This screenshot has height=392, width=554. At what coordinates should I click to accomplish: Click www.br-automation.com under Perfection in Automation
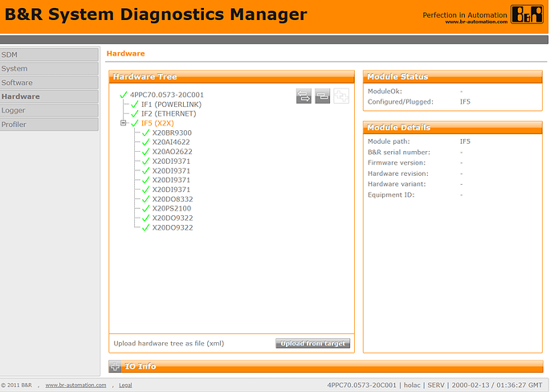tap(476, 22)
